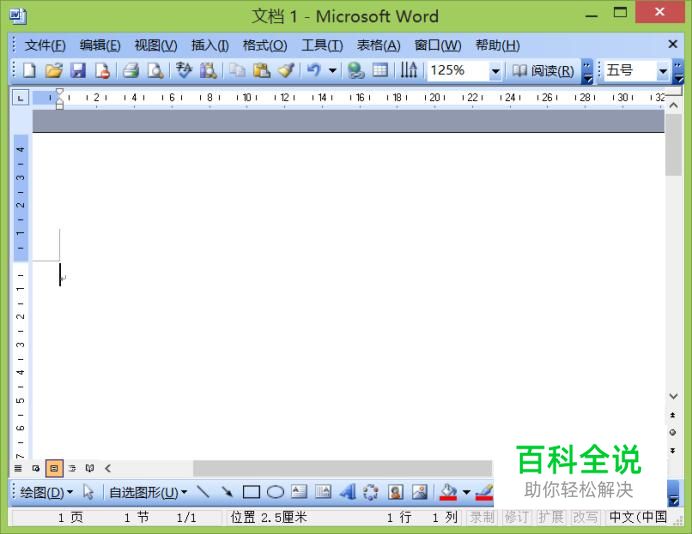
Task: Expand formatting toolbar options chevron
Action: point(678,71)
